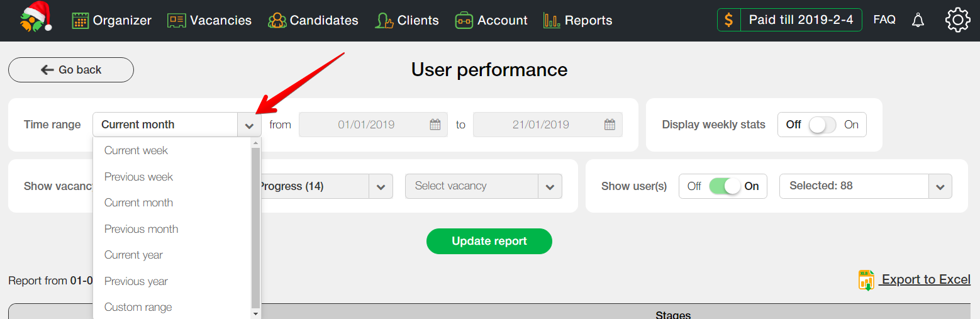This screenshot has width=980, height=319.
Task: Open settings via the gear icon
Action: [957, 20]
